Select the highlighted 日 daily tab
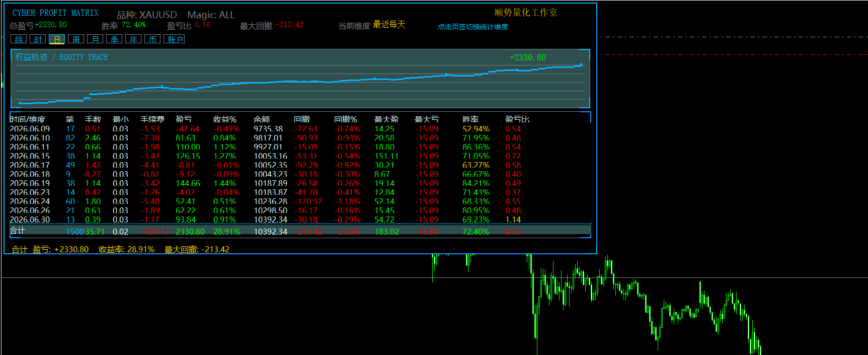Screen dimensions: 868x355 (57, 39)
